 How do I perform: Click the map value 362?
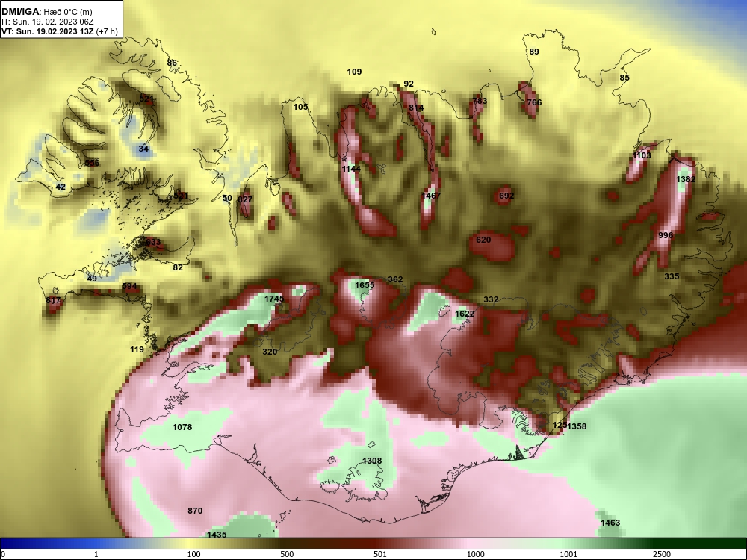[x=395, y=279]
